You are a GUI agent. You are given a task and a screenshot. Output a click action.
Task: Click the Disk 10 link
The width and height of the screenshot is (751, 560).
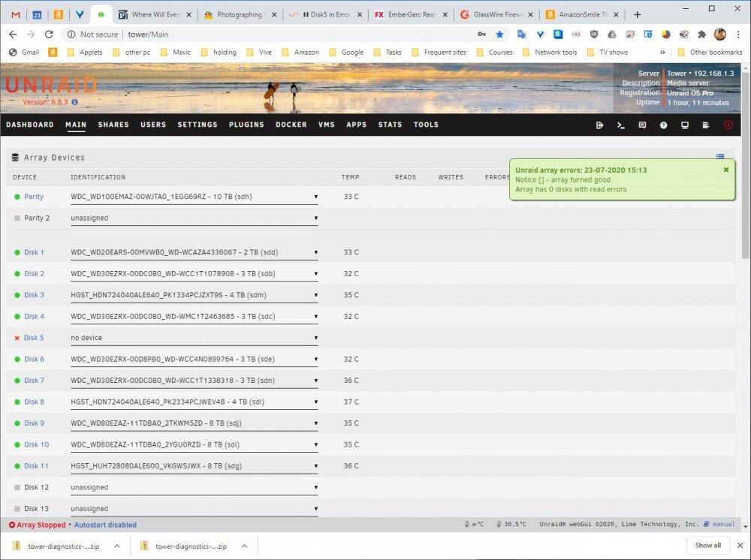(x=37, y=444)
